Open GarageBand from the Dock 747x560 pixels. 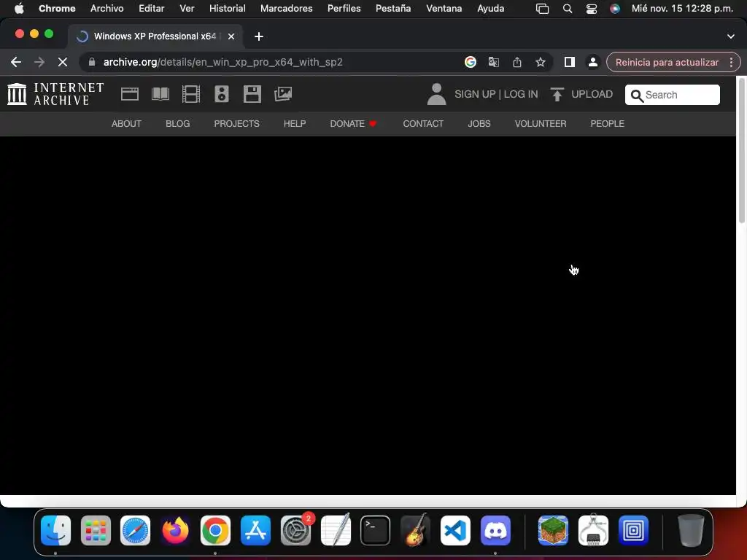tap(415, 531)
